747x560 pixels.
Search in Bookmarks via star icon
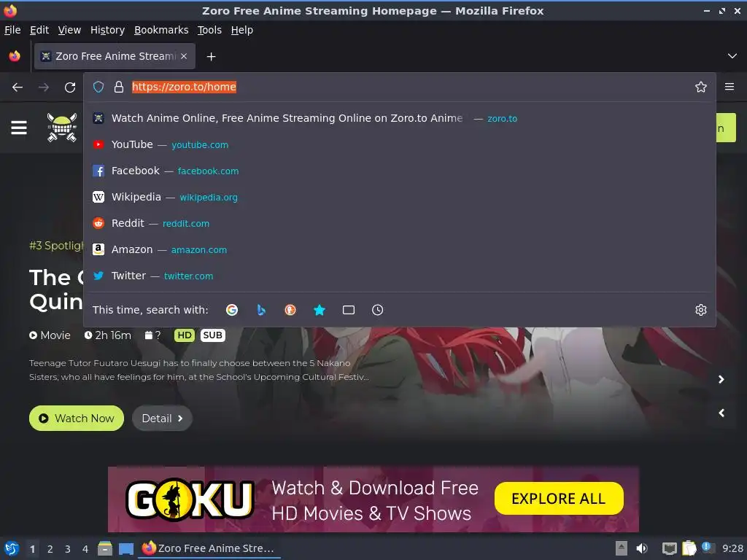(x=320, y=310)
